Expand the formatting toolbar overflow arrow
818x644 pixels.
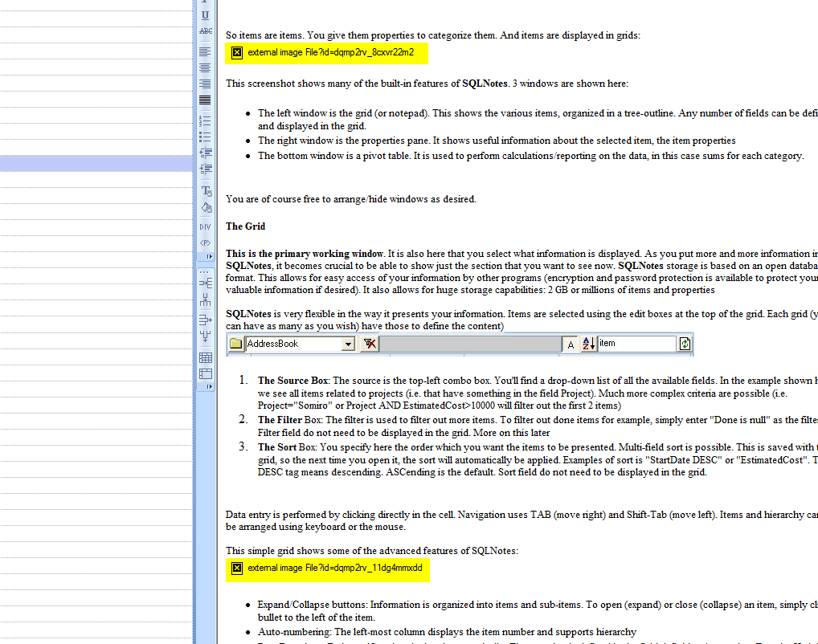click(209, 257)
